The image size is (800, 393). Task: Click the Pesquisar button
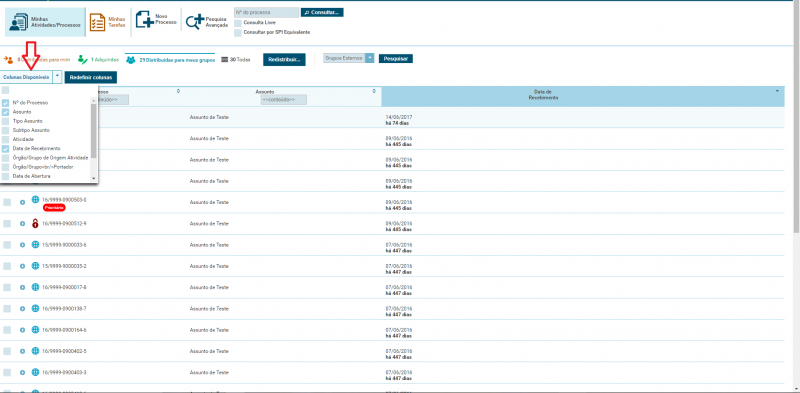point(395,59)
